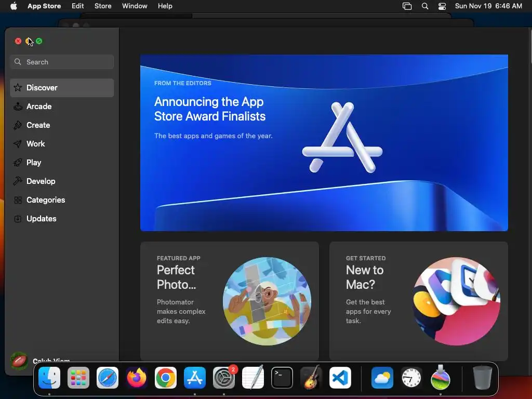Open Finder from the Dock
This screenshot has height=399, width=532.
49,378
